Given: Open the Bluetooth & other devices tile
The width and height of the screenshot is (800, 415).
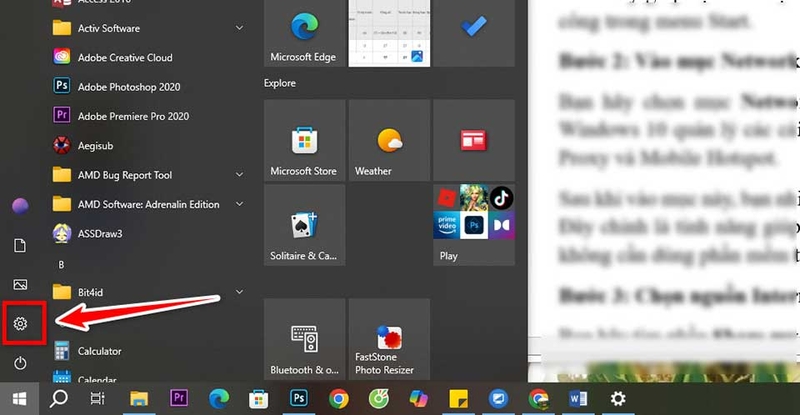Looking at the screenshot, I should 305,339.
